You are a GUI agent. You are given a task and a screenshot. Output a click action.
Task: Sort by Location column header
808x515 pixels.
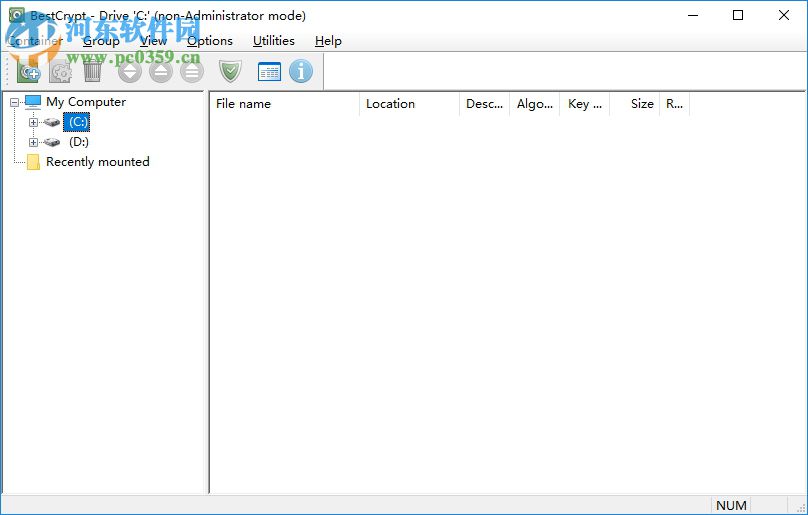coord(409,104)
